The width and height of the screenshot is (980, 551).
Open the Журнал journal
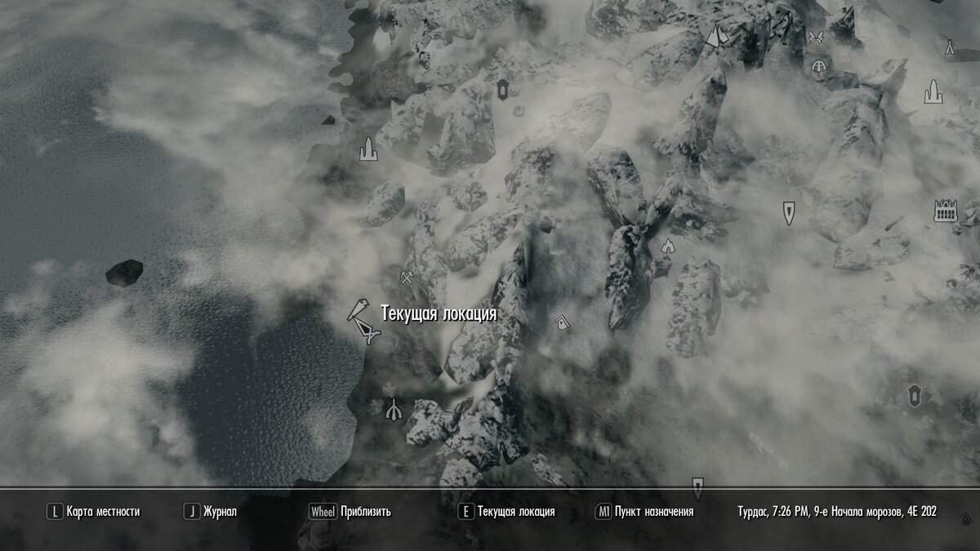[x=220, y=512]
